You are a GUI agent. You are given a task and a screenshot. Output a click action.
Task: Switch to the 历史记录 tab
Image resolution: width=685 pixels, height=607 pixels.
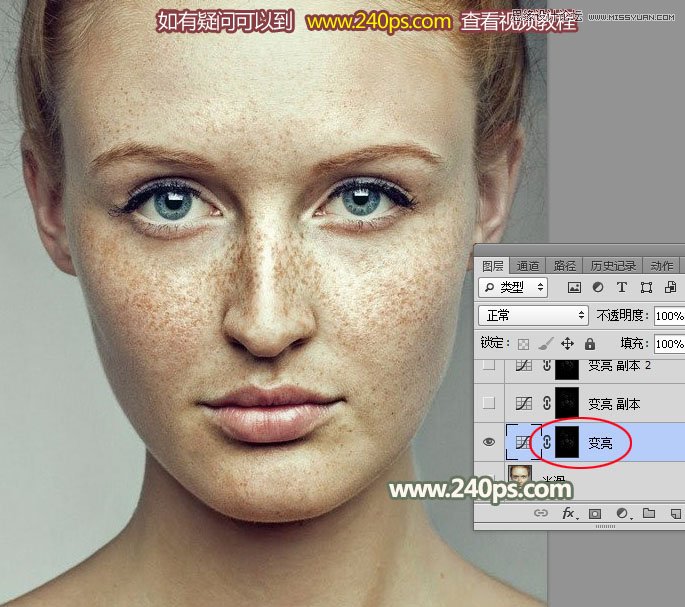[612, 266]
